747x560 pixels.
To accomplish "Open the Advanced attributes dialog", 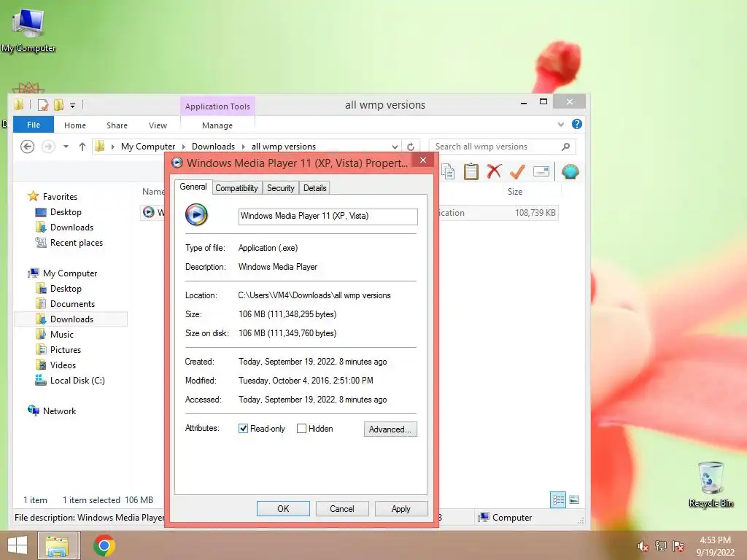I will click(x=390, y=429).
